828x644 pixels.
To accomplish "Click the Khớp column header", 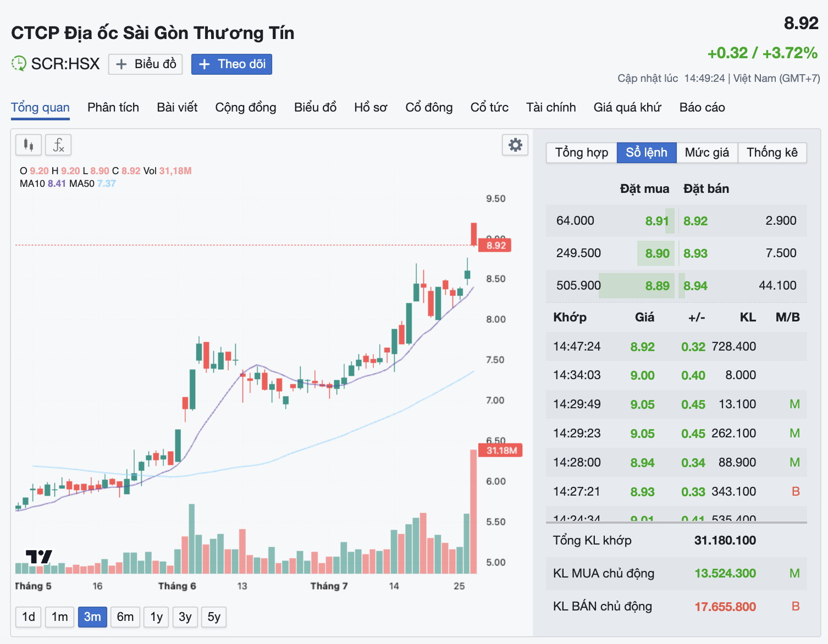I will [570, 317].
